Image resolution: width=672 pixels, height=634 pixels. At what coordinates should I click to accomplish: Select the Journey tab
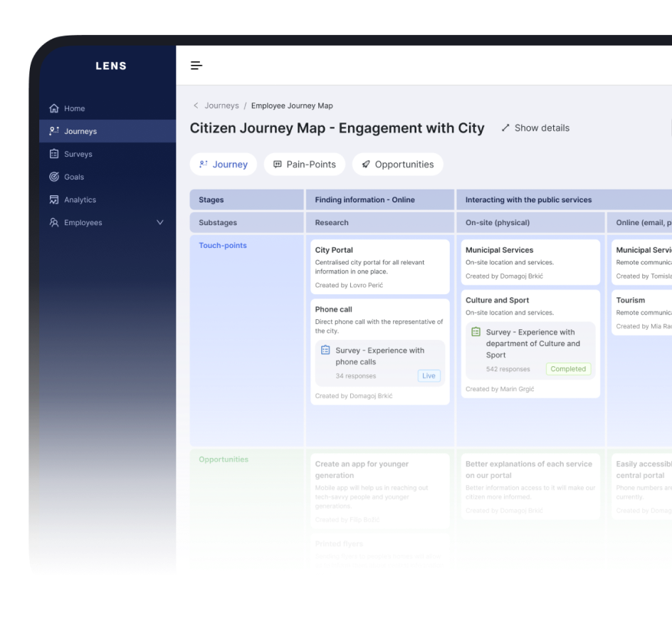(224, 165)
